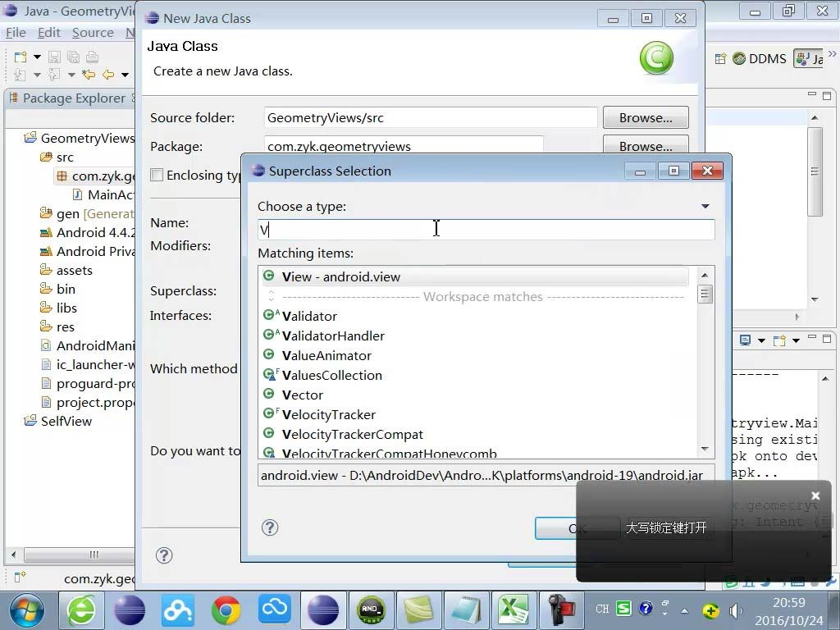Click the New file toolbar icon
This screenshot has width=840, height=630.
tap(21, 57)
